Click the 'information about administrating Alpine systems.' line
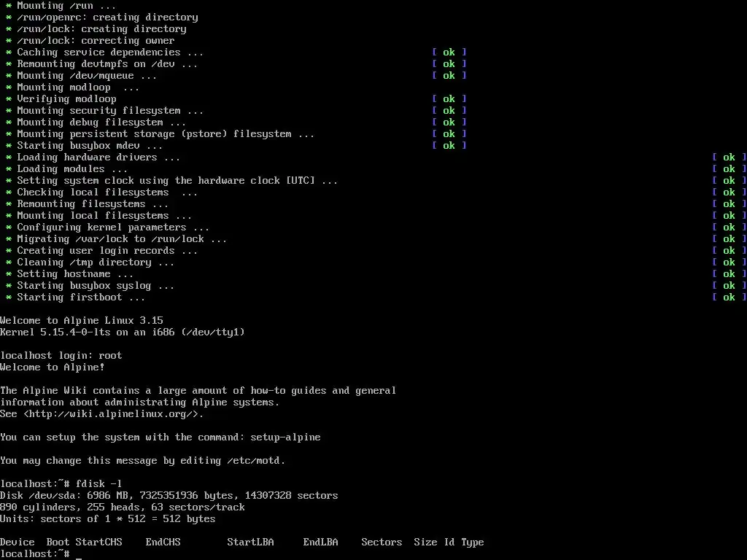Screen dimensions: 747x560 pyautogui.click(x=139, y=402)
